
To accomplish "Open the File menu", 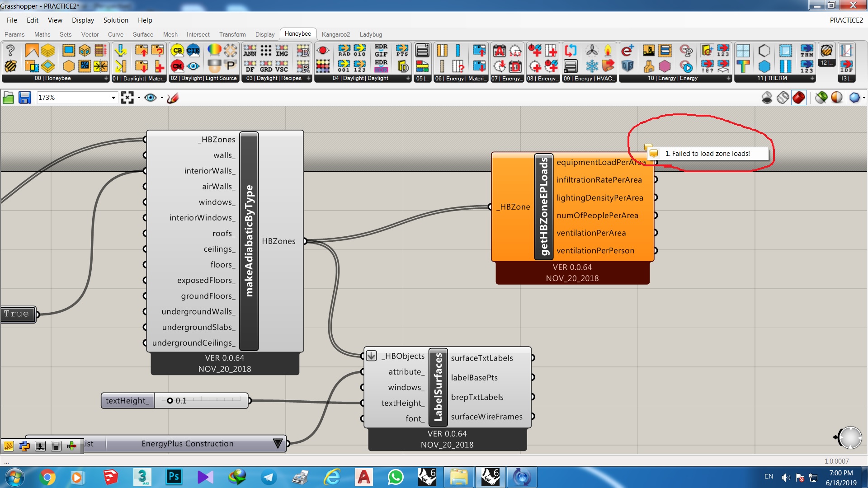I will coord(12,20).
